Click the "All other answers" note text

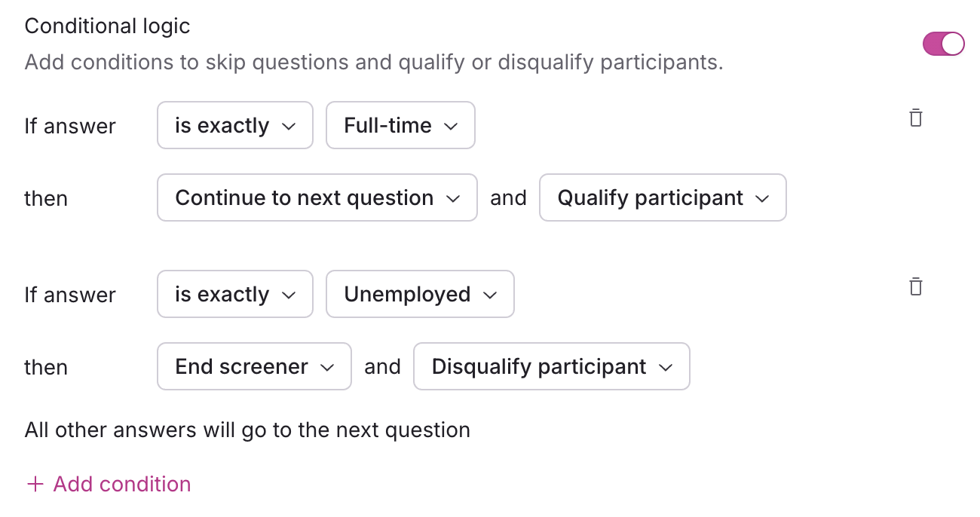[x=247, y=430]
